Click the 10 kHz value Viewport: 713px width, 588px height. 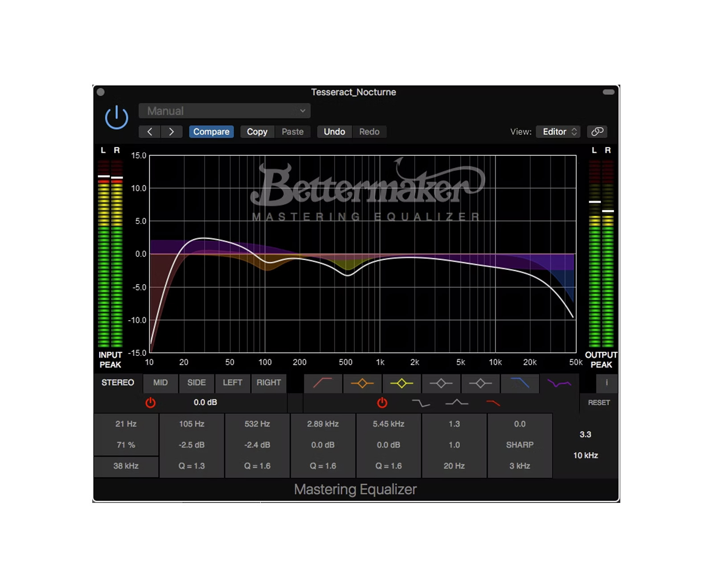click(586, 455)
